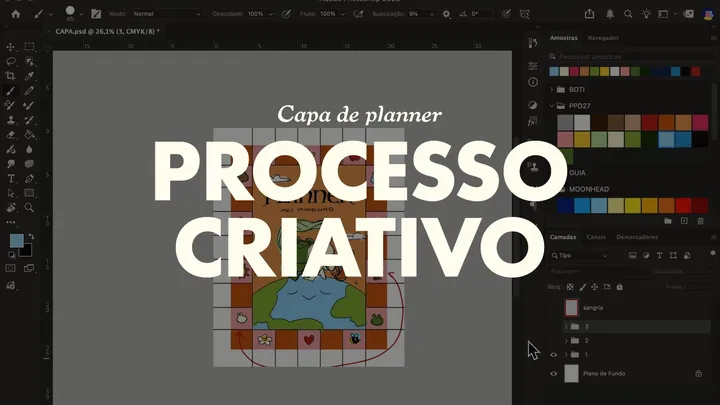Click the foreground light blue color swatch
The width and height of the screenshot is (720, 405).
17,241
